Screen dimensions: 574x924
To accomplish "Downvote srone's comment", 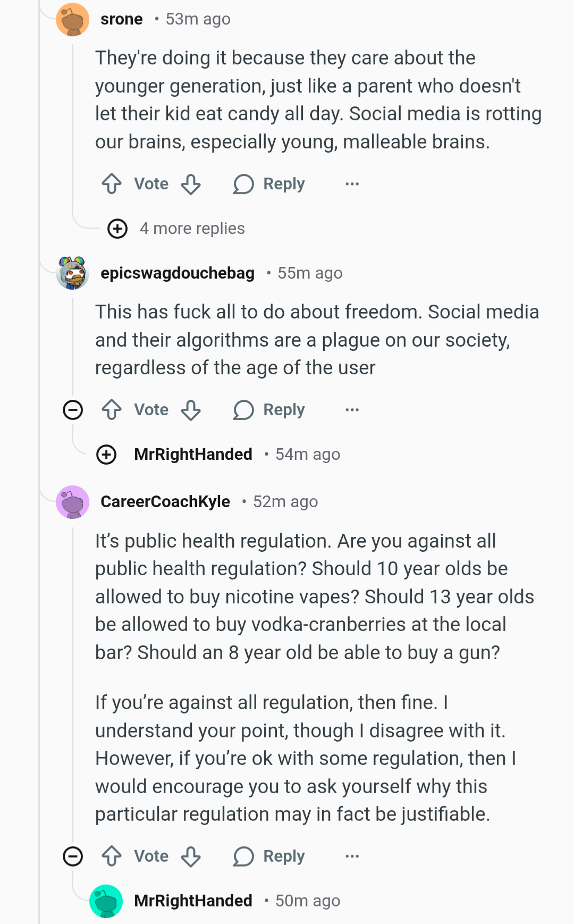I will click(191, 184).
